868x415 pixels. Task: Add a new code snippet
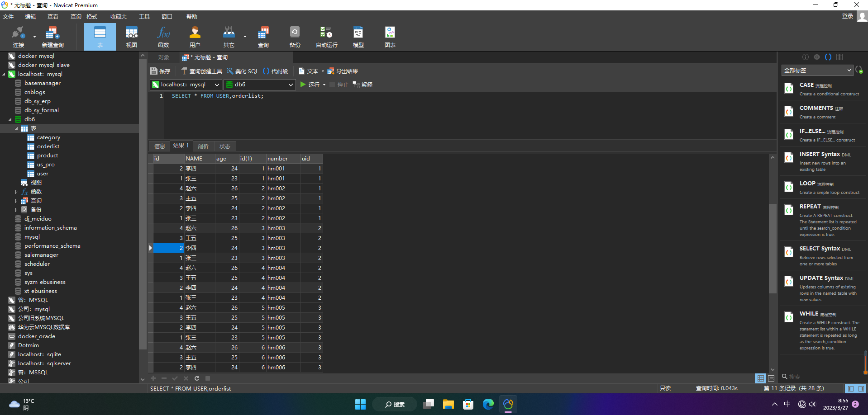tap(859, 70)
